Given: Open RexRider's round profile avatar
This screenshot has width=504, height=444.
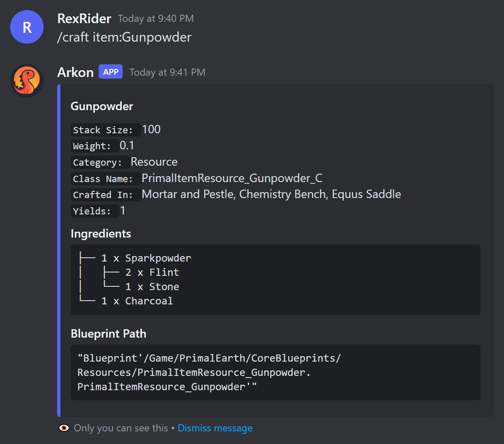Looking at the screenshot, I should pyautogui.click(x=27, y=27).
